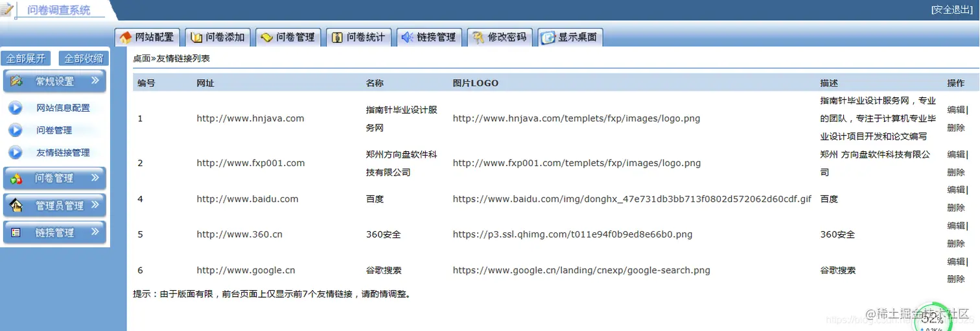The width and height of the screenshot is (980, 331).
Task: Click URL text http://www.baidu.com
Action: (x=248, y=199)
